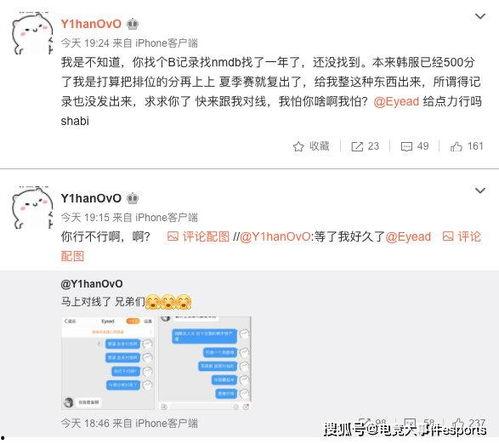Click the star favorite icon on first post
This screenshot has height=444, width=499.
tap(298, 146)
